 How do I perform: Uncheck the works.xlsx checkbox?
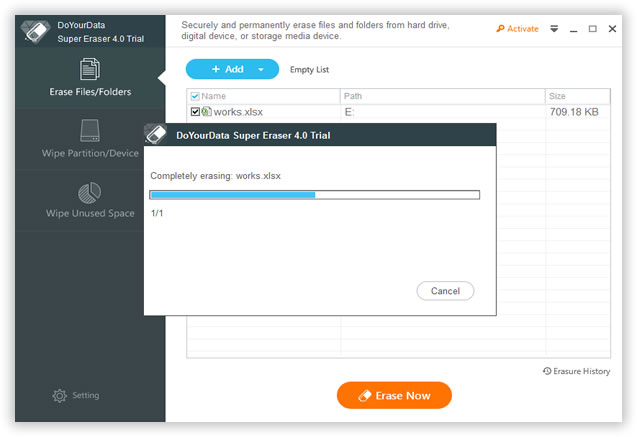tap(195, 112)
